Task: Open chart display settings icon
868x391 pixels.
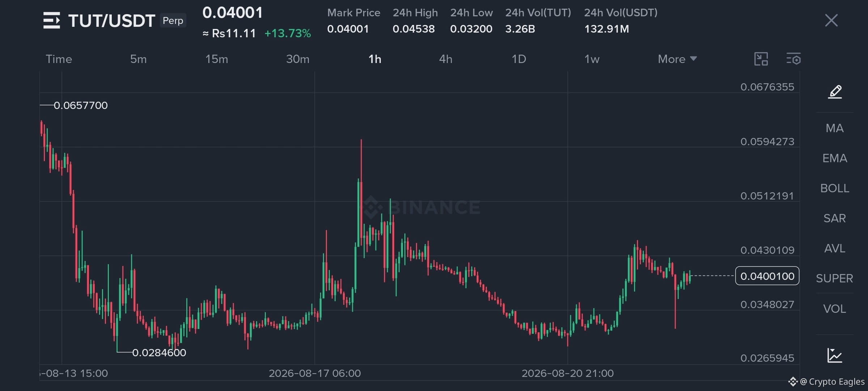Action: pos(793,59)
